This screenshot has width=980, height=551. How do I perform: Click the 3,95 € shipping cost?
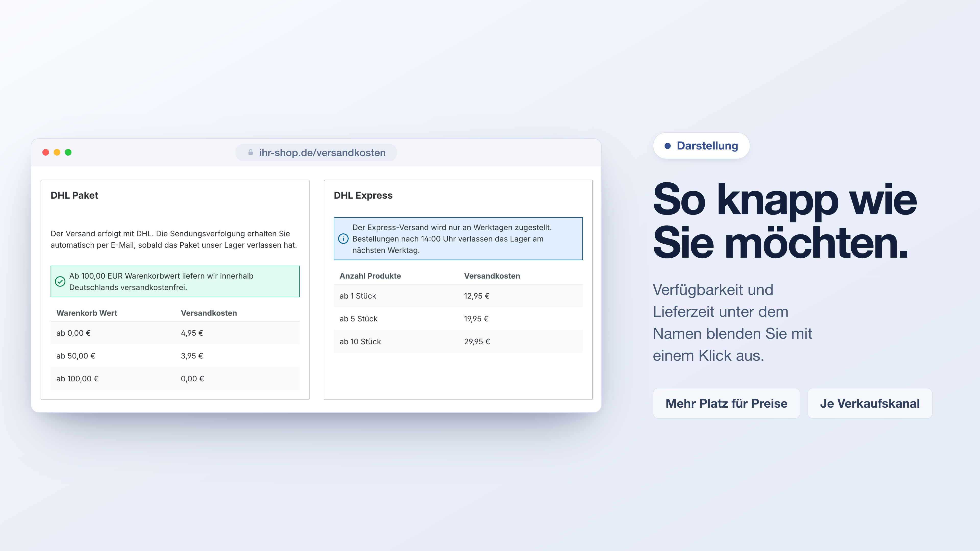click(192, 356)
